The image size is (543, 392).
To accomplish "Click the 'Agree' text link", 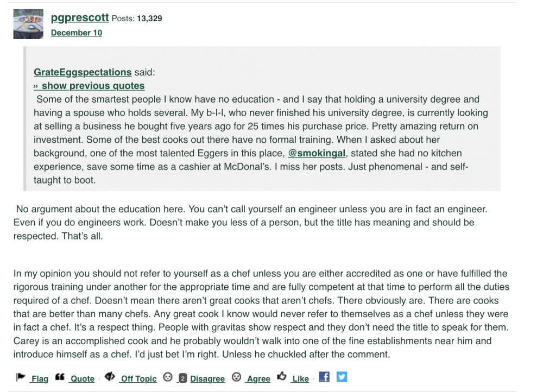I will coord(258,378).
